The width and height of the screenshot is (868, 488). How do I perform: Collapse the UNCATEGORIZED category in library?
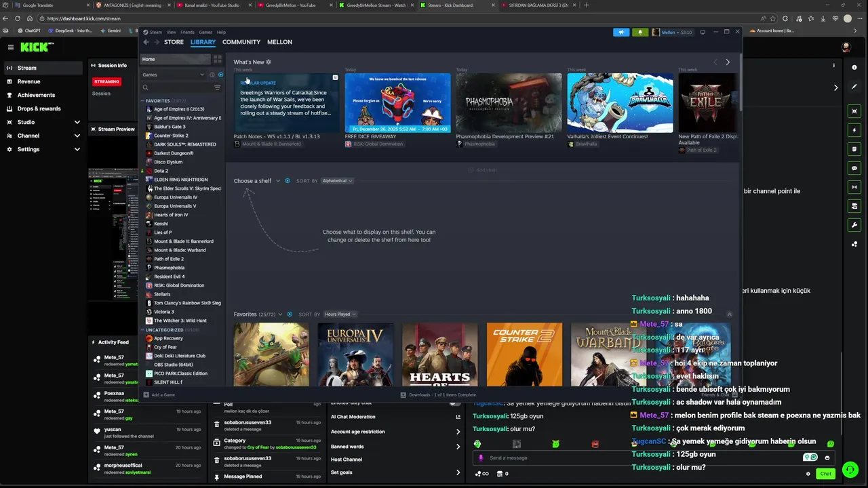point(142,330)
